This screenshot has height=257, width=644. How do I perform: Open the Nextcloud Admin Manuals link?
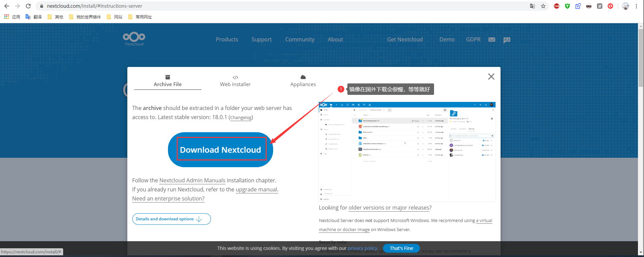192,180
